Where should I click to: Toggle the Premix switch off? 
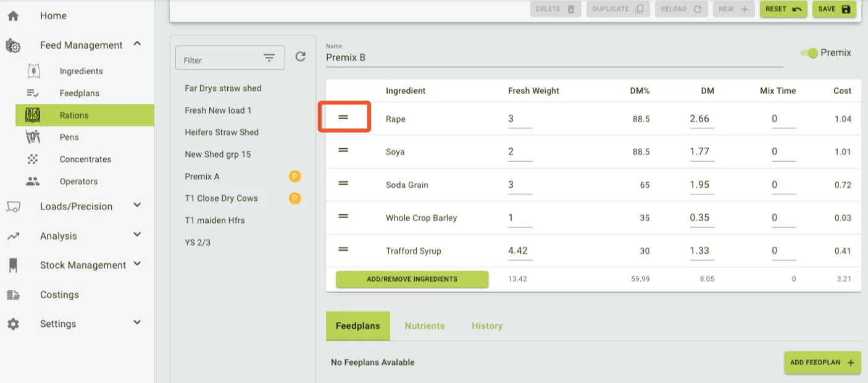pos(809,53)
